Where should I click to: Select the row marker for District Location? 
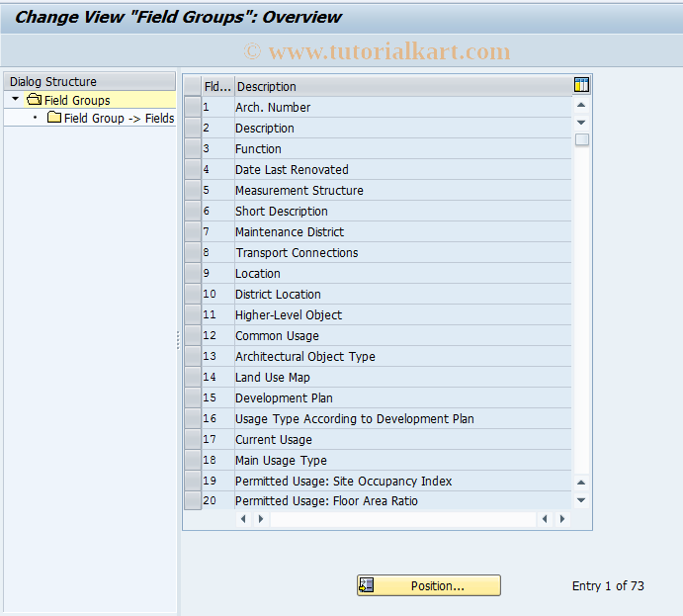[193, 294]
